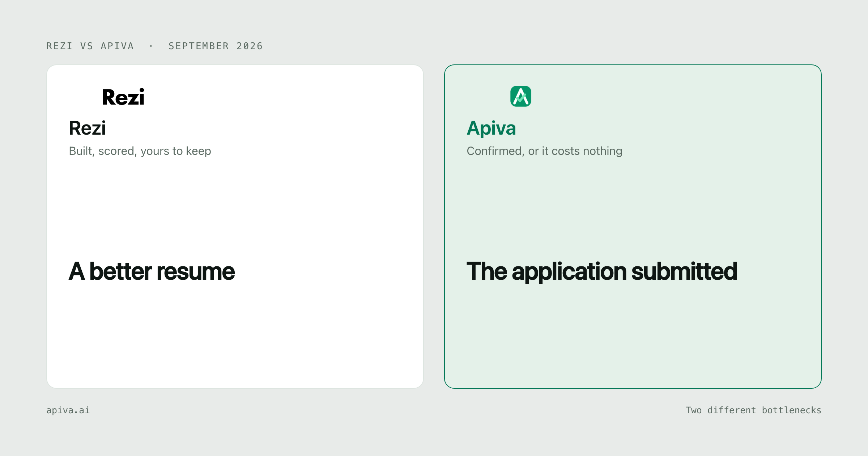Open the apiva.ai footer link
The height and width of the screenshot is (456, 868).
click(x=68, y=410)
